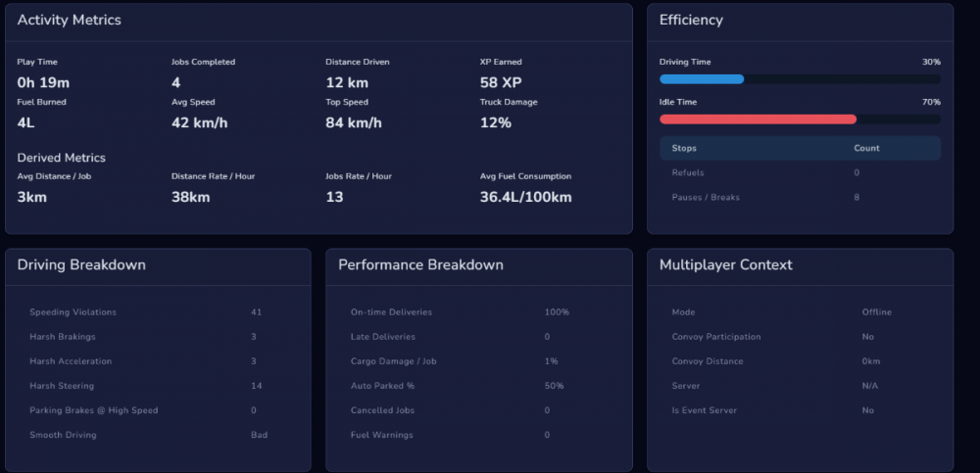Image resolution: width=980 pixels, height=473 pixels.
Task: Select the Speeding Violations row
Action: pos(157,312)
